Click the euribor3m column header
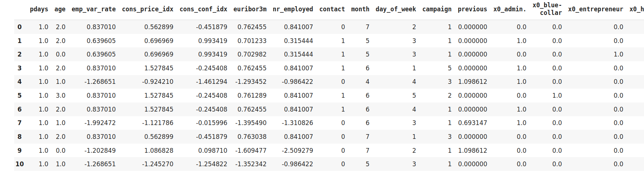644x179 pixels. [x=250, y=9]
